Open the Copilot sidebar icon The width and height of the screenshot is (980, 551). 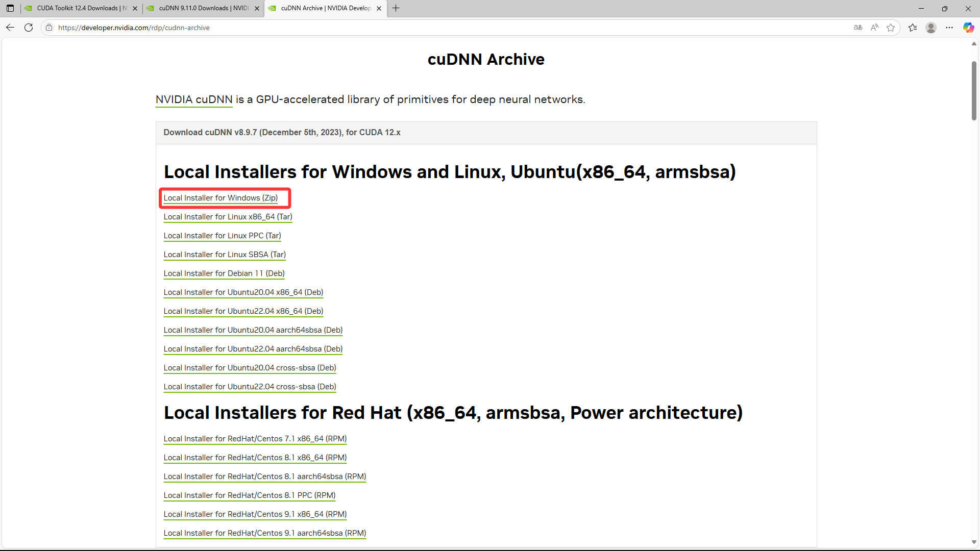[968, 28]
